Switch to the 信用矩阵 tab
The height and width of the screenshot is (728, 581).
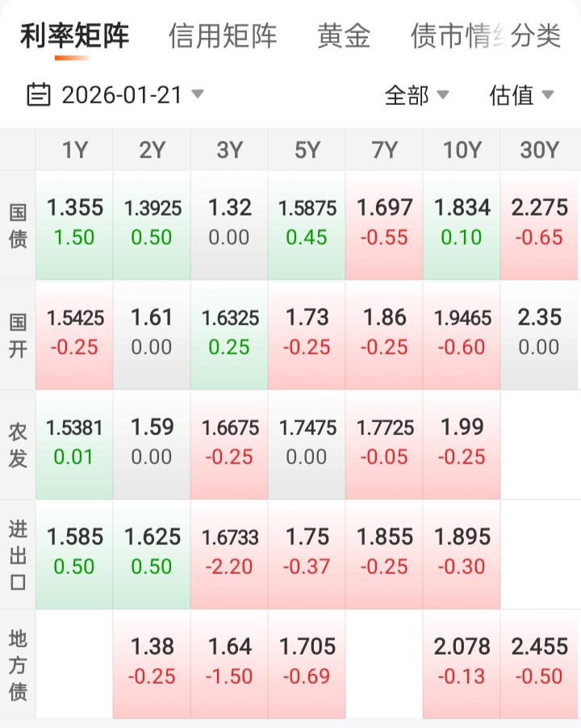coord(223,36)
